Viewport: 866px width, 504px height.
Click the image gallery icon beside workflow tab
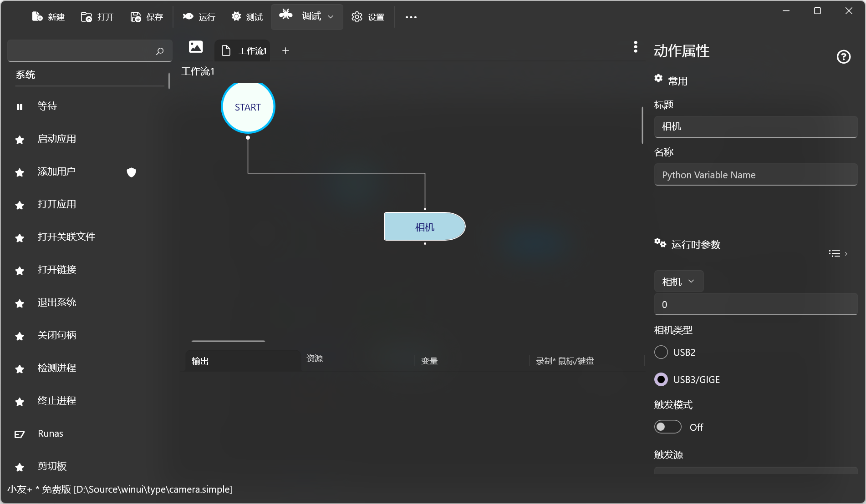click(x=196, y=47)
